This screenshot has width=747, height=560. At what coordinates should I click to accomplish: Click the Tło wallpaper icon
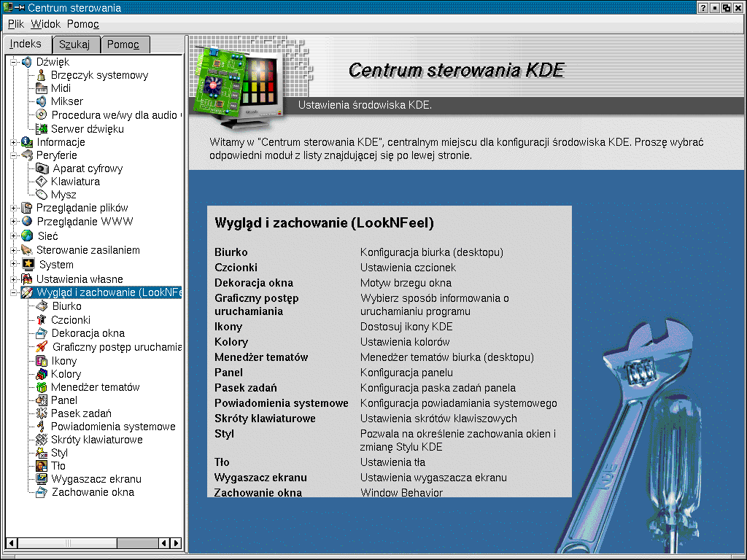pos(42,466)
